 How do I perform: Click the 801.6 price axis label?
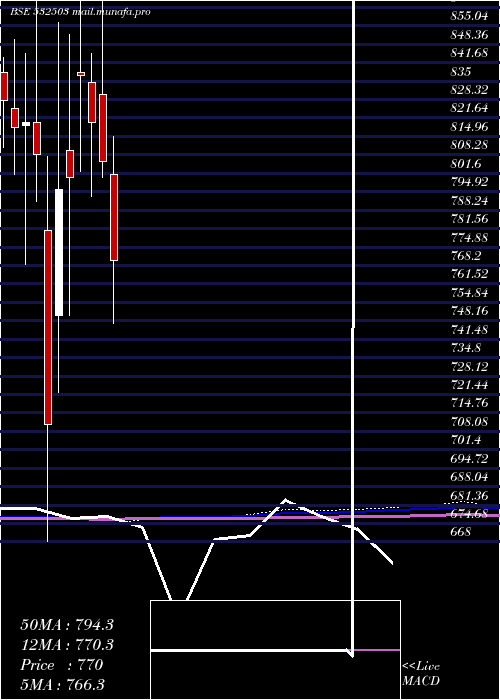point(466,164)
